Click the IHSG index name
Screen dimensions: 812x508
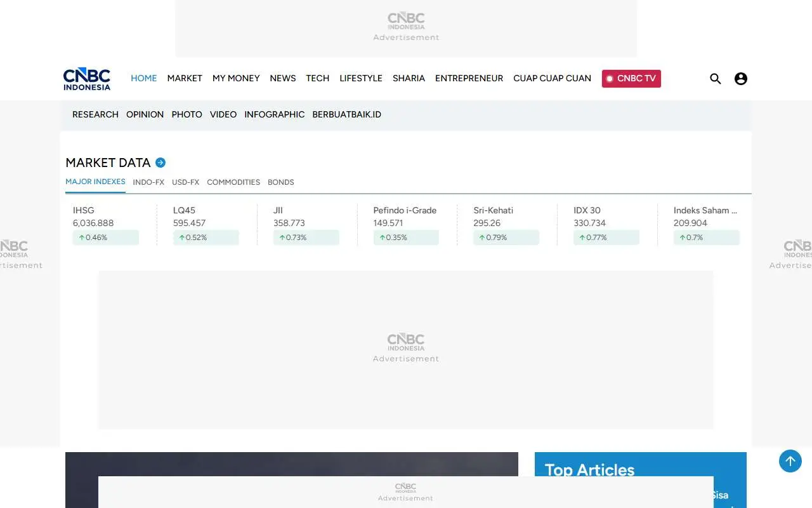pos(84,210)
